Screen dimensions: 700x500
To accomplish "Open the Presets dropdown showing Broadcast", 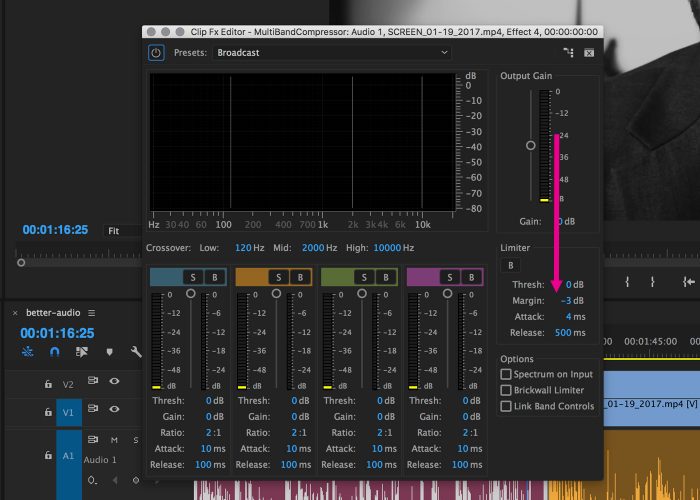I will [x=332, y=52].
